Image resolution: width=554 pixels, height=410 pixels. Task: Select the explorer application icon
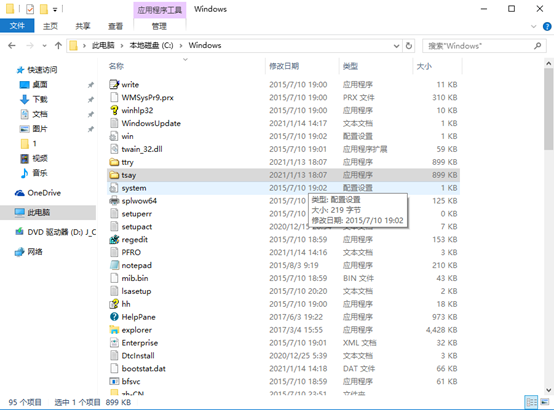114,330
